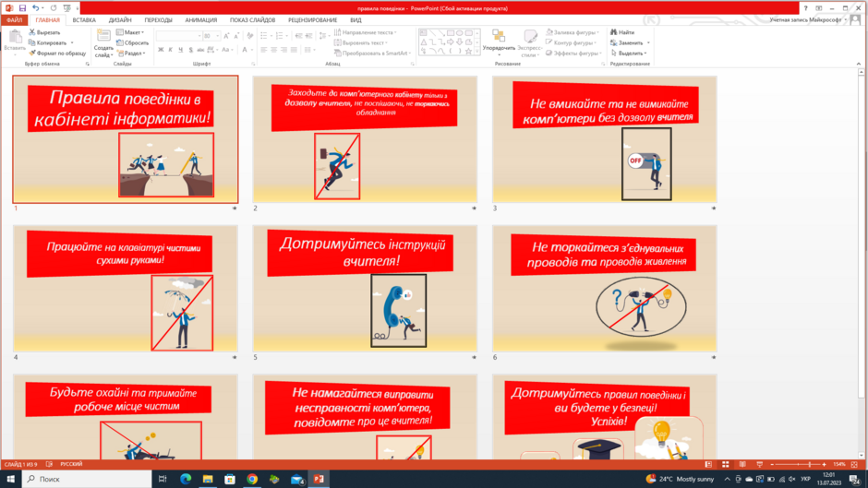Save the presentation using the floppy disk icon

[x=22, y=8]
